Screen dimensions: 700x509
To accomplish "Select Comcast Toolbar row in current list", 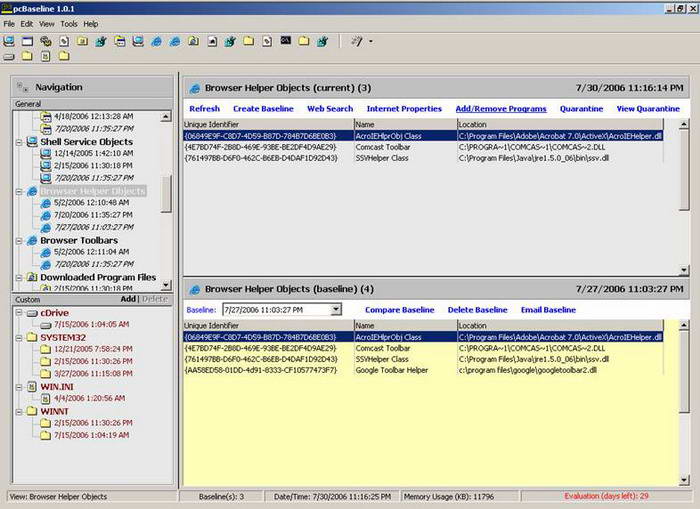I will click(423, 147).
